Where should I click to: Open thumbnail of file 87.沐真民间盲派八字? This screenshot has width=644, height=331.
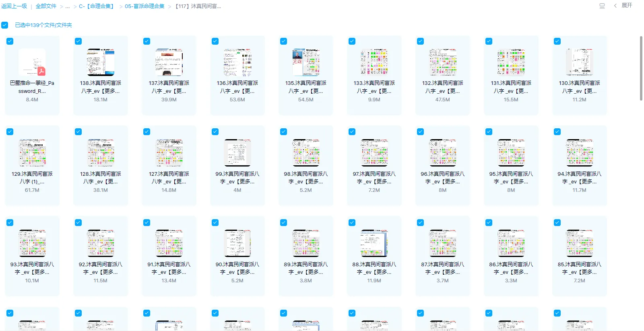point(443,243)
